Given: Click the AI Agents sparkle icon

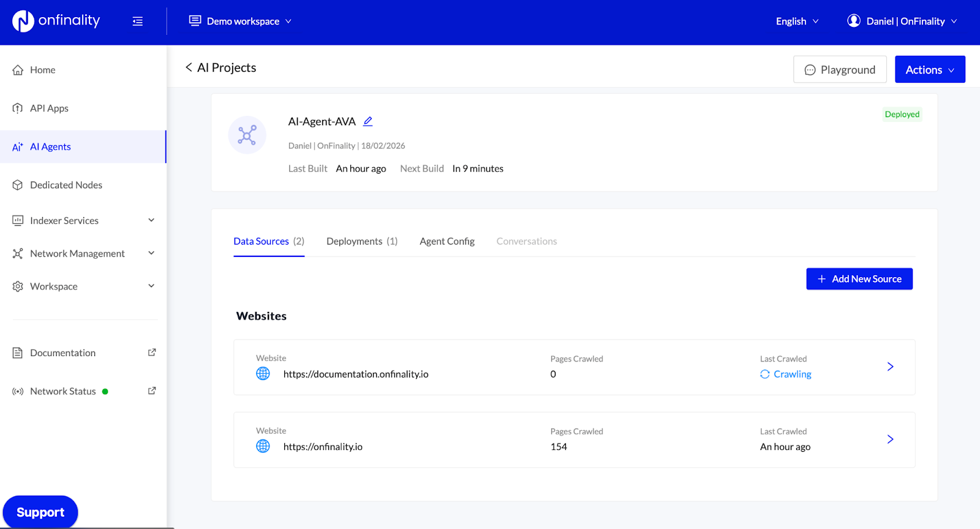Looking at the screenshot, I should 18,147.
